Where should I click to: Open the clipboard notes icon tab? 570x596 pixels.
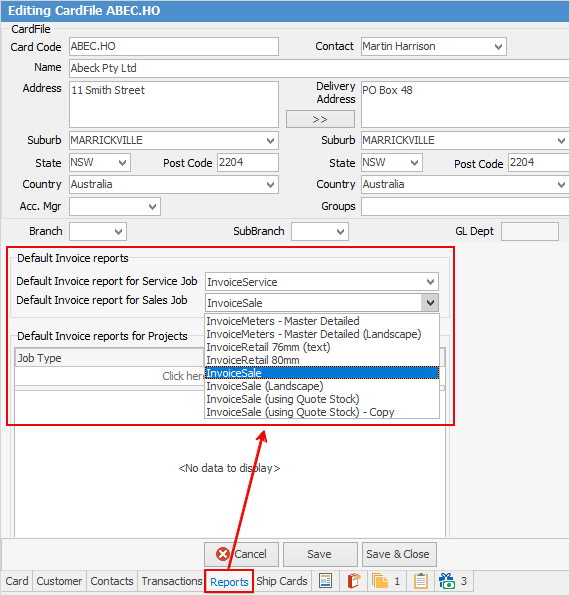(421, 581)
